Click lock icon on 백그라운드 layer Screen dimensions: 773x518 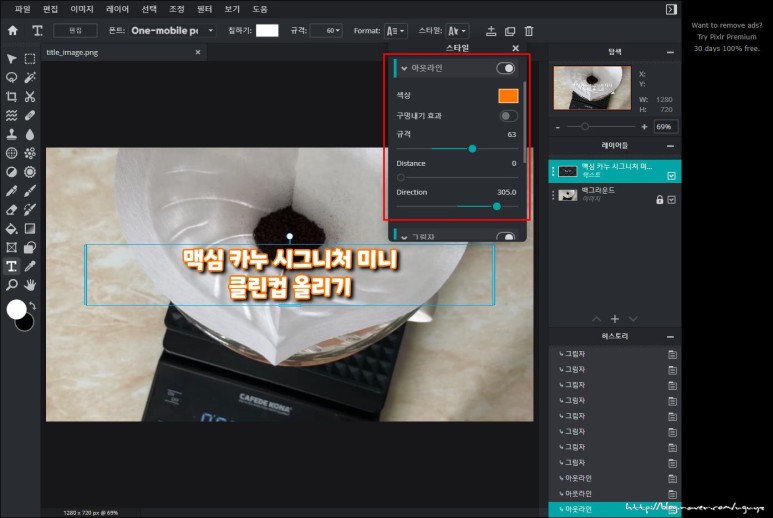point(659,200)
